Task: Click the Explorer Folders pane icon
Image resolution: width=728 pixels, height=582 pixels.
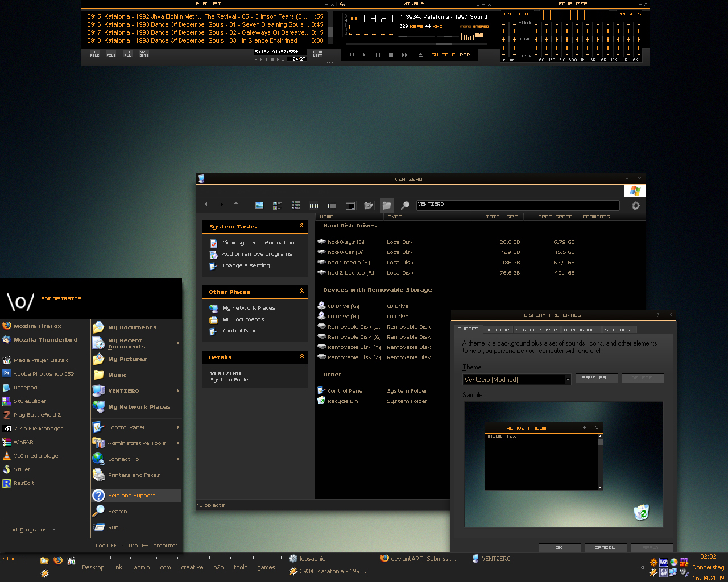Action: (x=387, y=205)
